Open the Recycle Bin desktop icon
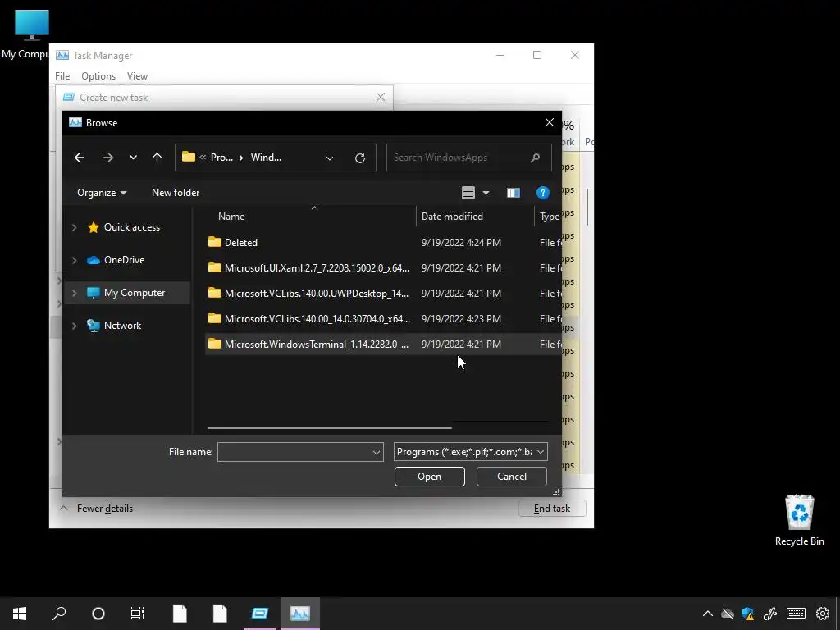 click(799, 519)
